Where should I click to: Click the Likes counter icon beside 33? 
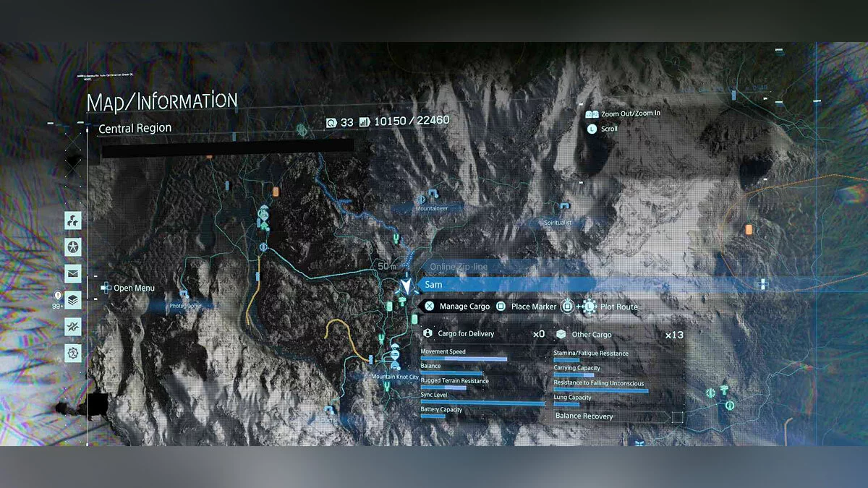(331, 122)
